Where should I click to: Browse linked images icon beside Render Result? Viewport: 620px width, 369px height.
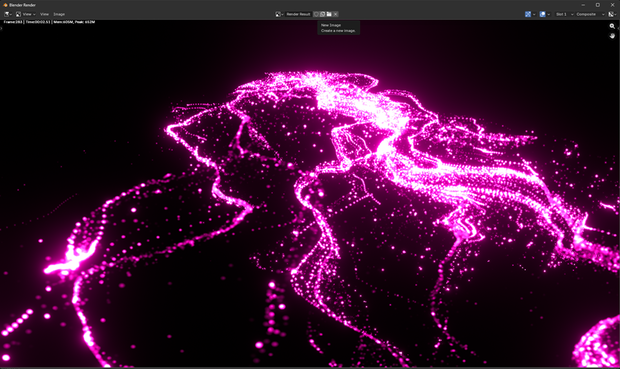[x=279, y=14]
